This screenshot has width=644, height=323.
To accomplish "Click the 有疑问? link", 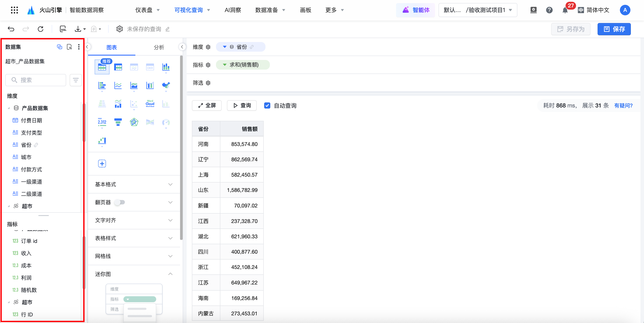I will (623, 105).
